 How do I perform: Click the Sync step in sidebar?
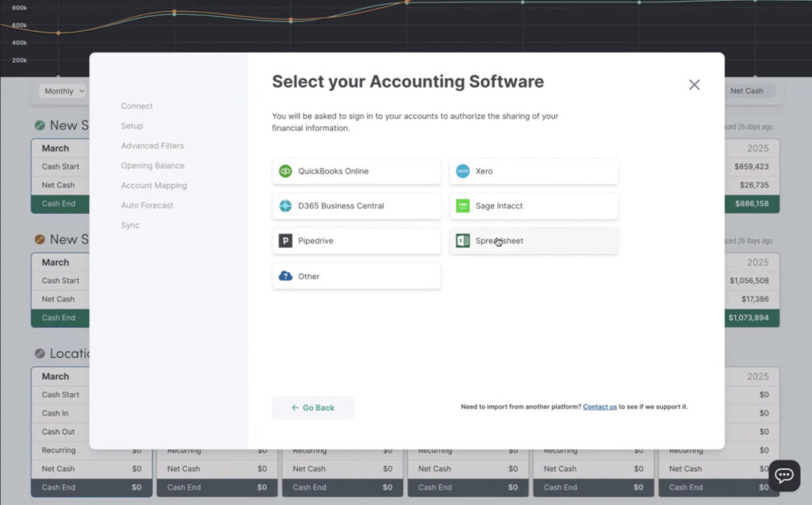129,224
